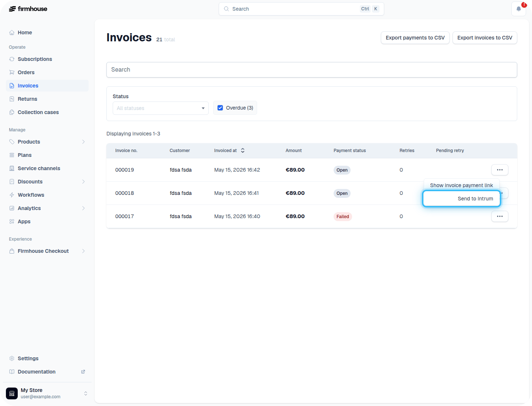Click the Documentation book icon
Viewport: 532px width, 406px height.
tap(12, 372)
